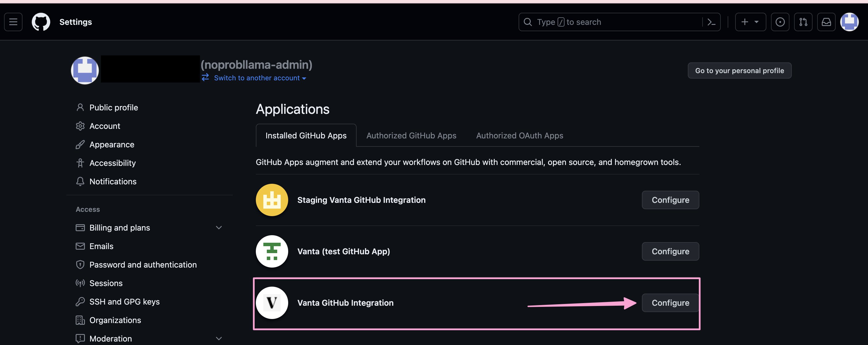Viewport: 868px width, 345px height.
Task: Click the GitHub Octocat logo
Action: 41,22
